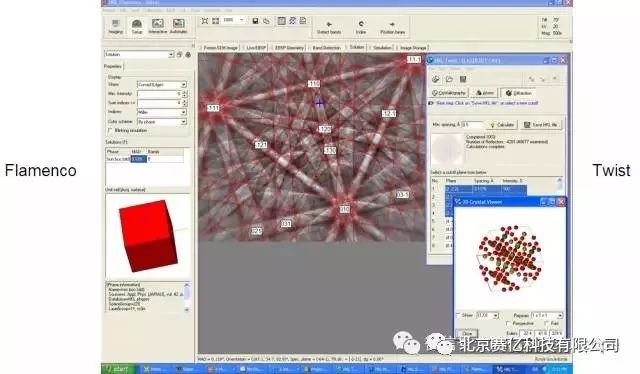Expand the Color scheme dropdown
Screen dimensions: 640x374
162,122
